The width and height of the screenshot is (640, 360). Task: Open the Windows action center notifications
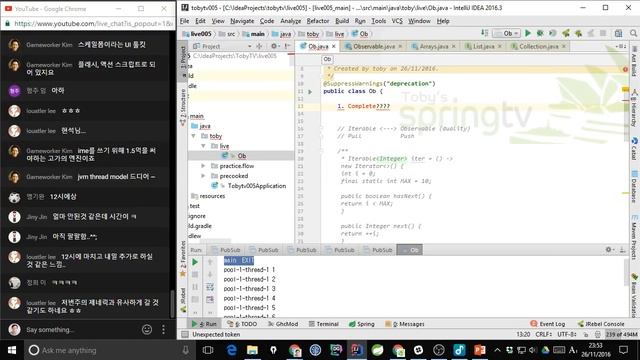tap(623, 350)
